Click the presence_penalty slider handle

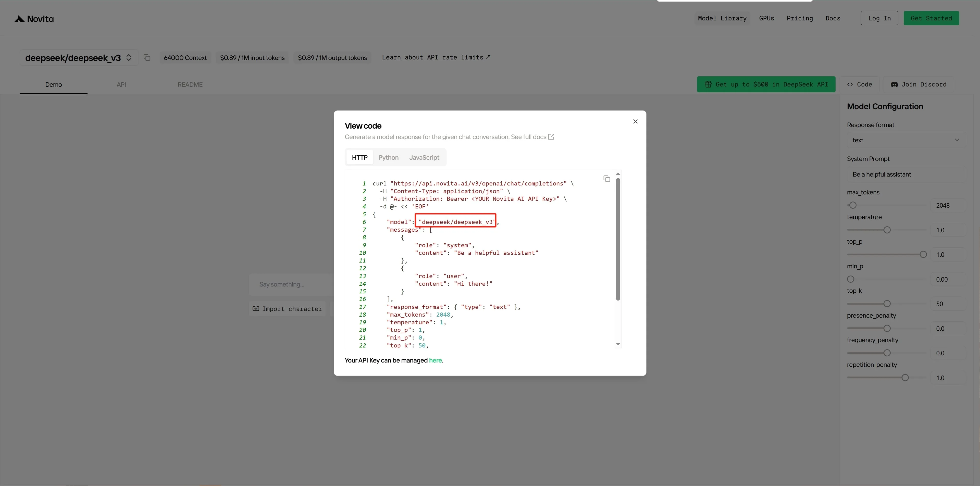tap(887, 328)
